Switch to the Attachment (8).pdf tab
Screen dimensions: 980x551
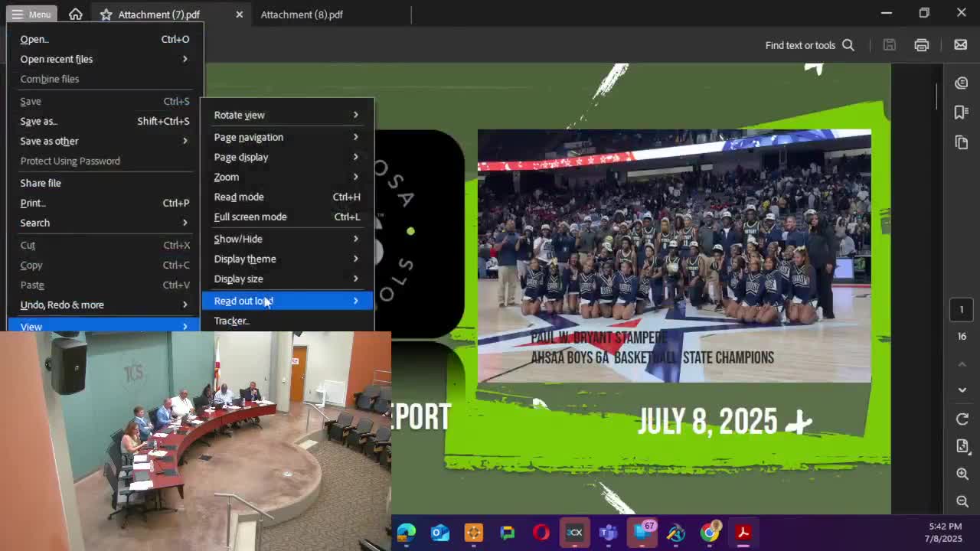click(302, 15)
